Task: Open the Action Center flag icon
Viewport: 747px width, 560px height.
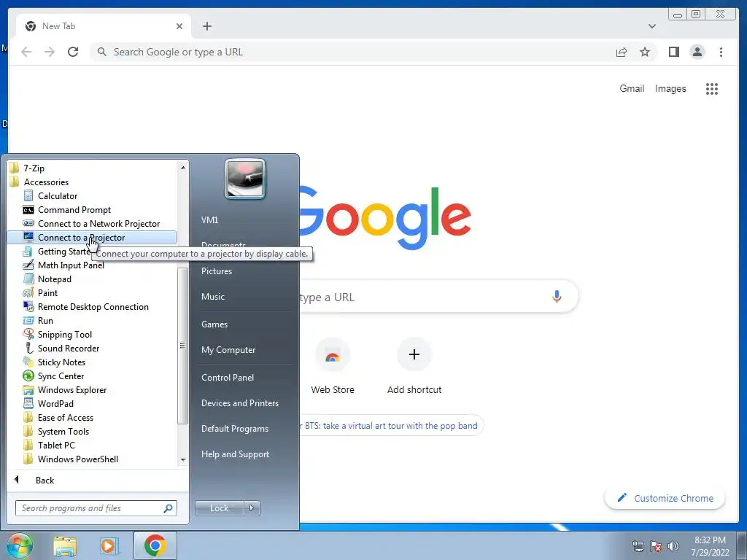Action: click(656, 546)
